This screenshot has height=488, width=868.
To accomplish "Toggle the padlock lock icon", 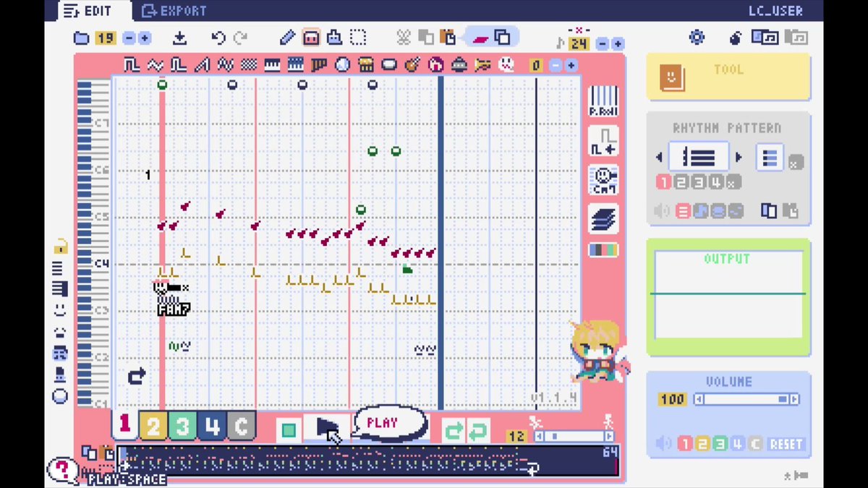I will (60, 247).
